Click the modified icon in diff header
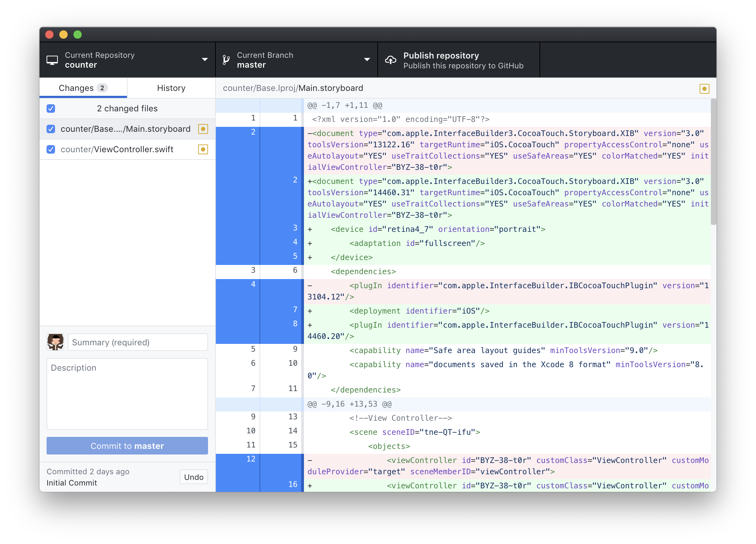 [704, 89]
